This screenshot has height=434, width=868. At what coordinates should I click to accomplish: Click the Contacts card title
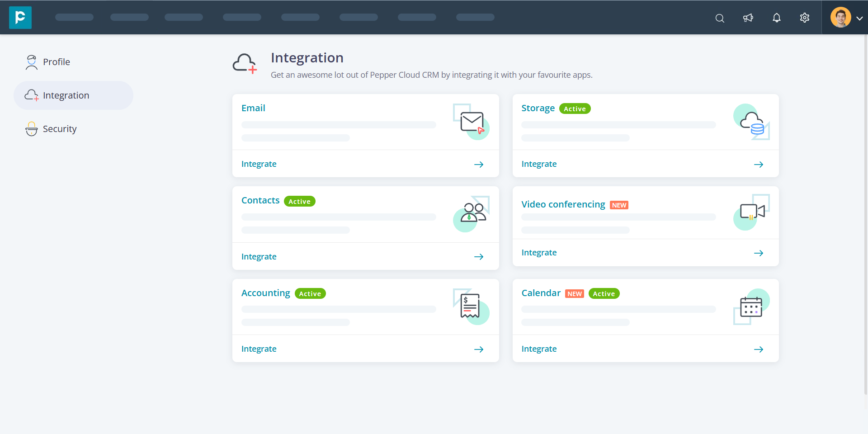click(260, 200)
